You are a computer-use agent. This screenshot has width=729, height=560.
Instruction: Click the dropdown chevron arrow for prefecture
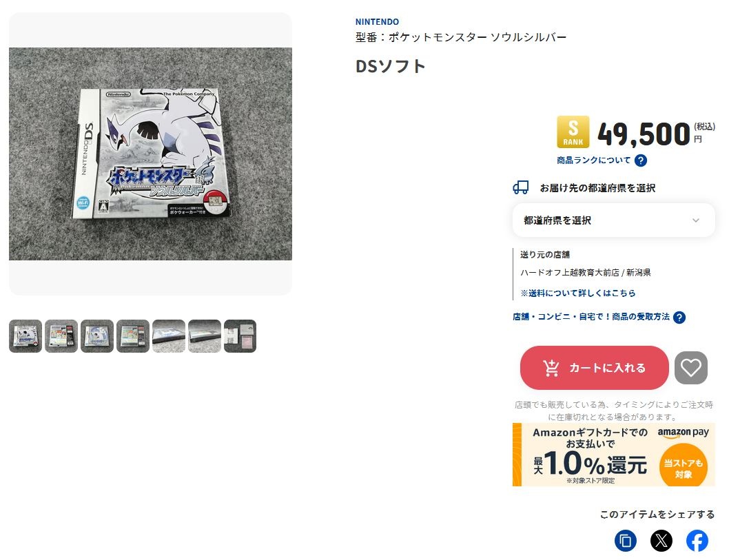point(695,220)
